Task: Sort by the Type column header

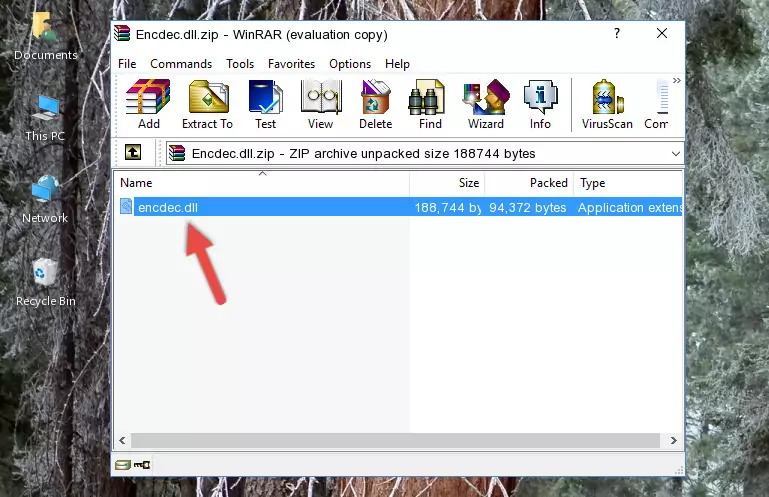Action: (628, 183)
